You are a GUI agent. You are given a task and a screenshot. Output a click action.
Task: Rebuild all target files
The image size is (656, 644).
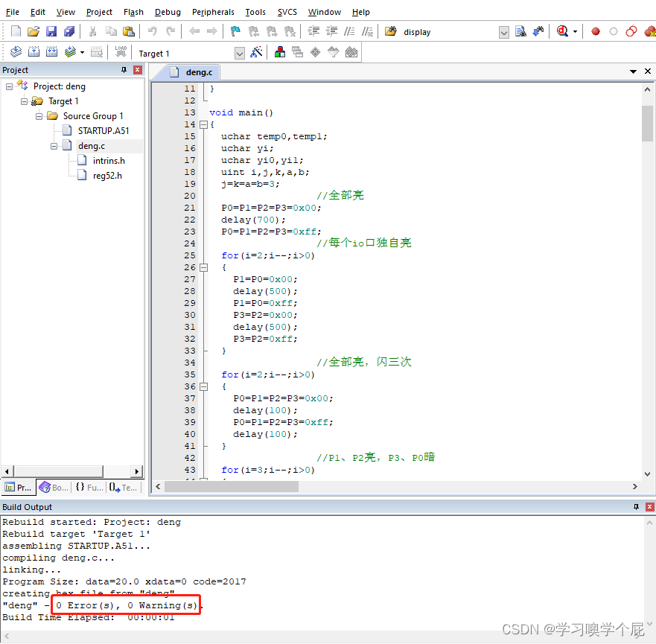coord(52,52)
